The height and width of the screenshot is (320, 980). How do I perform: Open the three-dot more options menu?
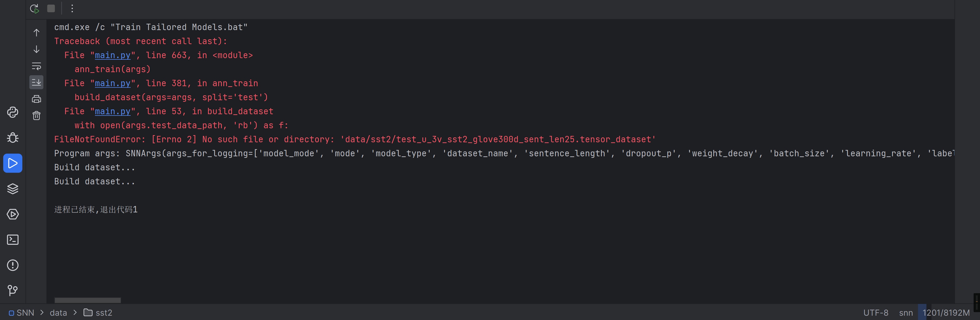tap(72, 8)
